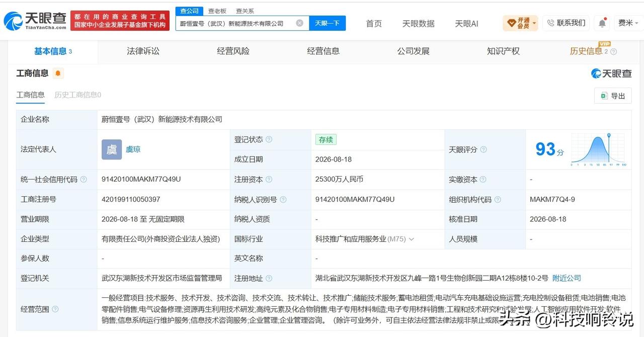Select registration number 420199110050397
Screen dimensions: 644x337
[x=131, y=200]
